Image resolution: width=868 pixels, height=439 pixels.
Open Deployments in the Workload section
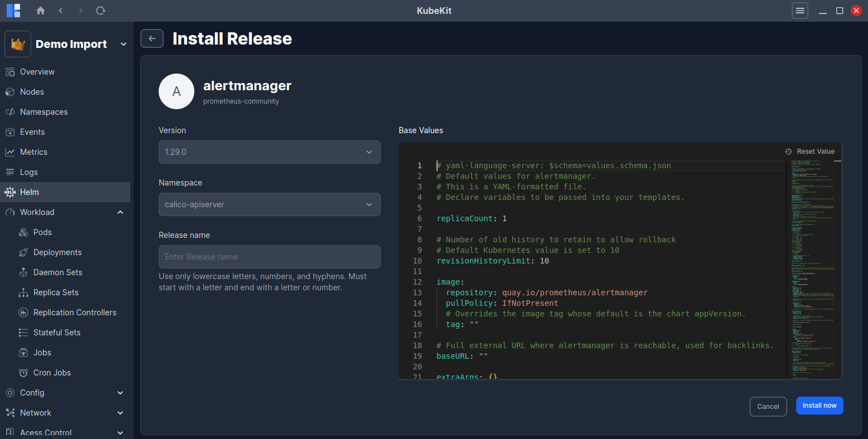pos(57,252)
